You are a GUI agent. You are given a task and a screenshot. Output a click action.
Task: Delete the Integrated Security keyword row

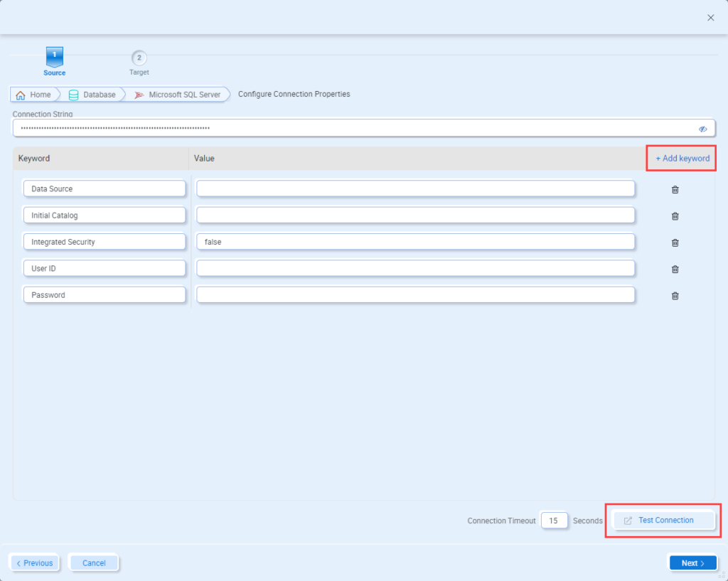[675, 242]
